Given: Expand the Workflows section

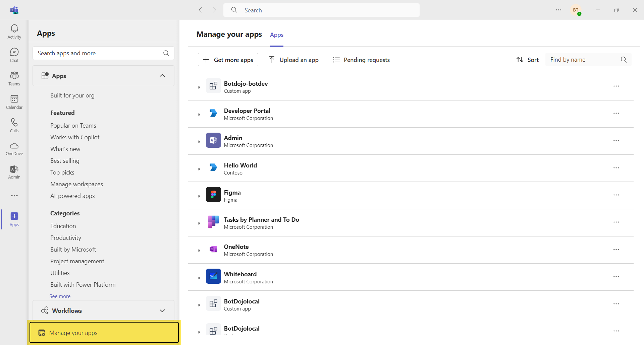Looking at the screenshot, I should (x=162, y=311).
